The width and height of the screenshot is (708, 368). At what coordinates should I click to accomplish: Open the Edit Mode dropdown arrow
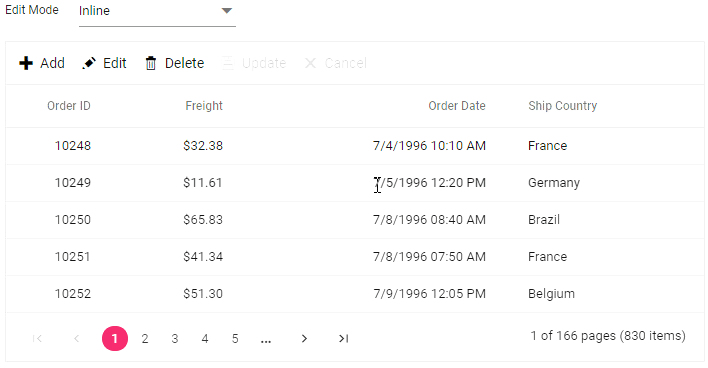coord(227,10)
